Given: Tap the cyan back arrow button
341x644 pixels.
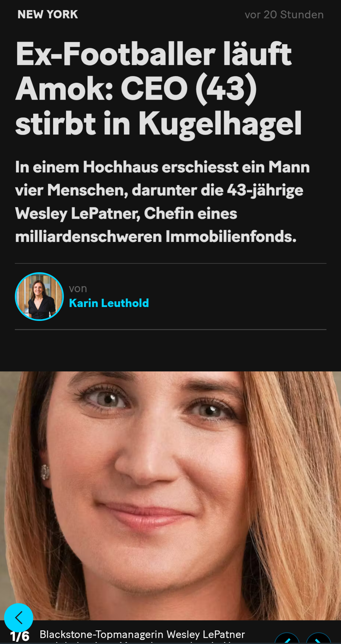Looking at the screenshot, I should tap(19, 617).
